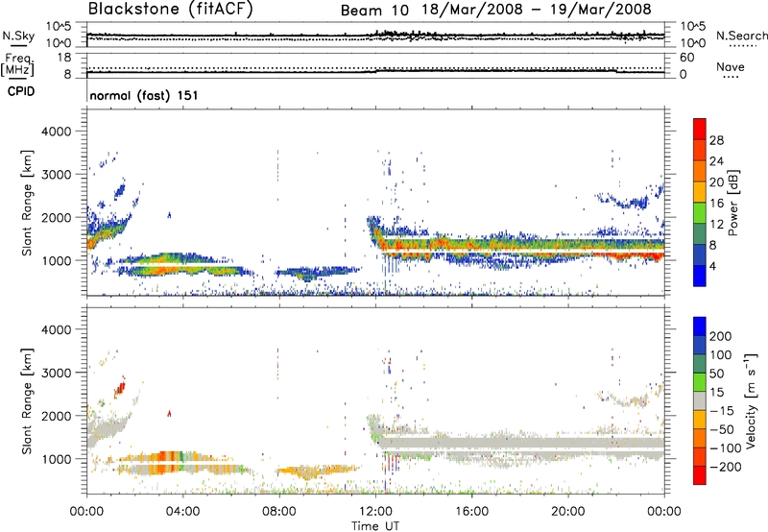Click the 'Beam 10' label
This screenshot has height=532, width=768.
click(374, 11)
